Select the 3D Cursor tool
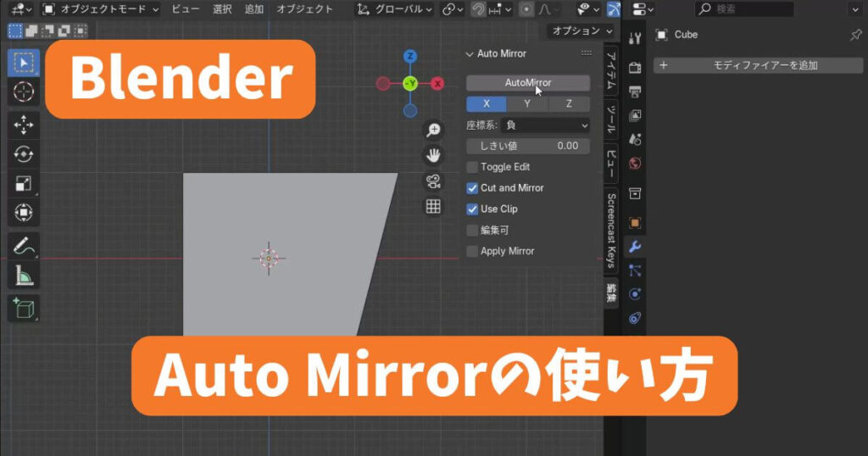The image size is (868, 456). point(23,92)
